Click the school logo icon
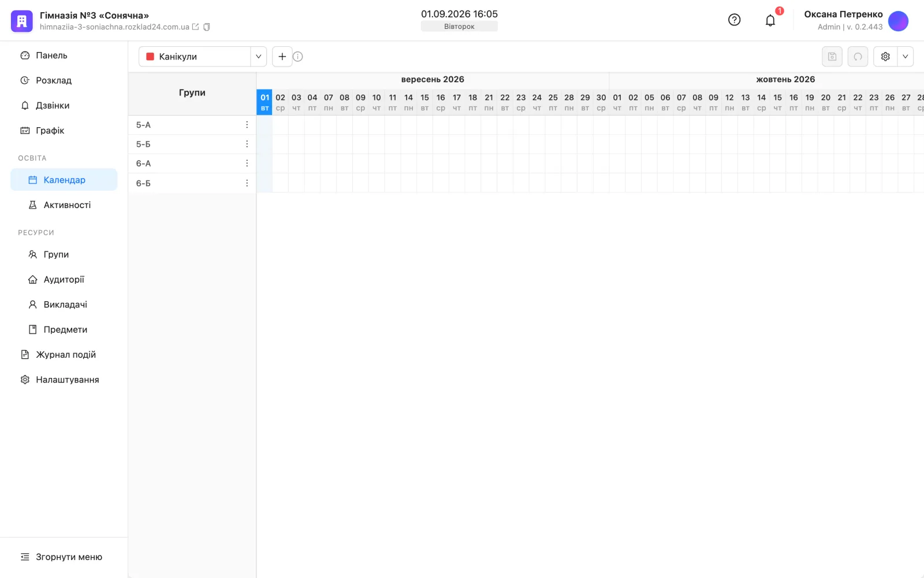The image size is (924, 578). (x=21, y=21)
